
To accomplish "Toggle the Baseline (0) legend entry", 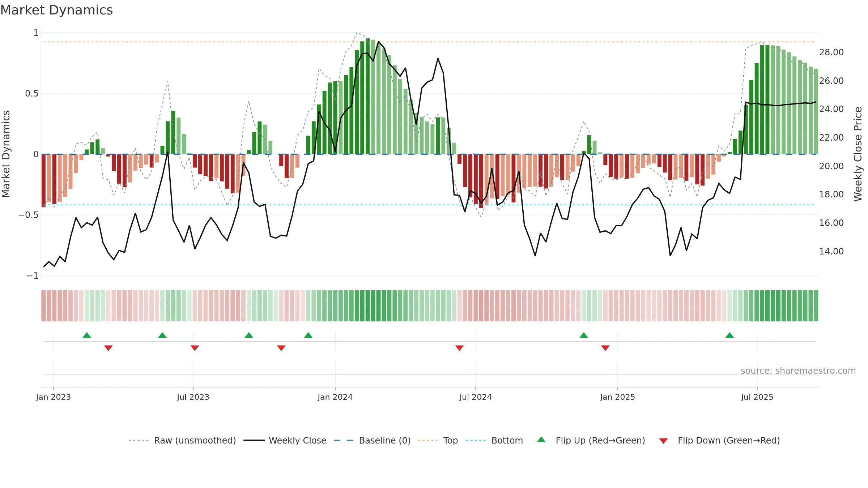I will [x=372, y=440].
